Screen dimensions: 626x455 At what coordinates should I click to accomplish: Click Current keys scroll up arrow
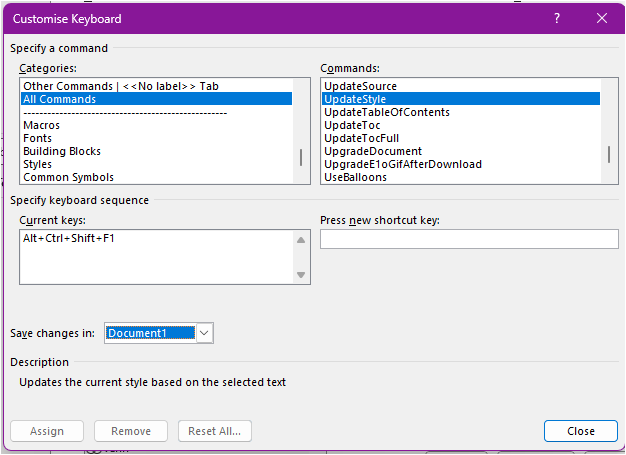tap(301, 240)
